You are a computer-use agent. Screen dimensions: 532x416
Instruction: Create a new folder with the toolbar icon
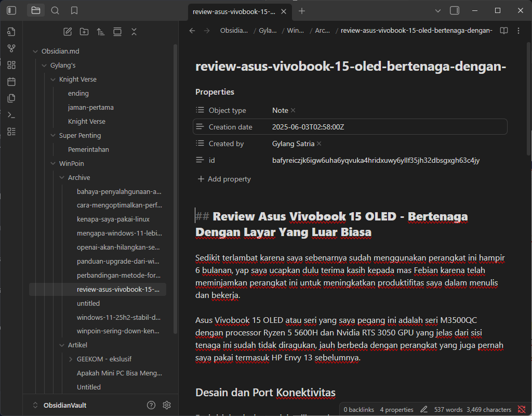tap(84, 32)
